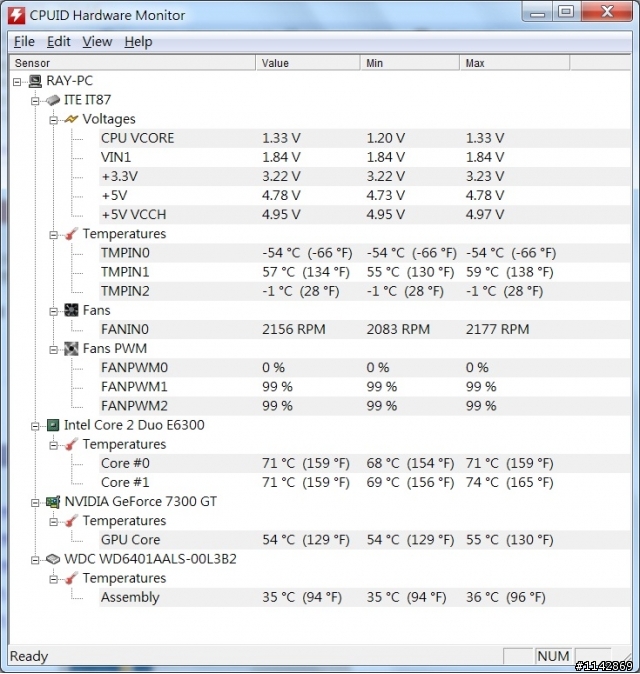The image size is (640, 674).
Task: Click the Min column header
Action: pyautogui.click(x=410, y=63)
